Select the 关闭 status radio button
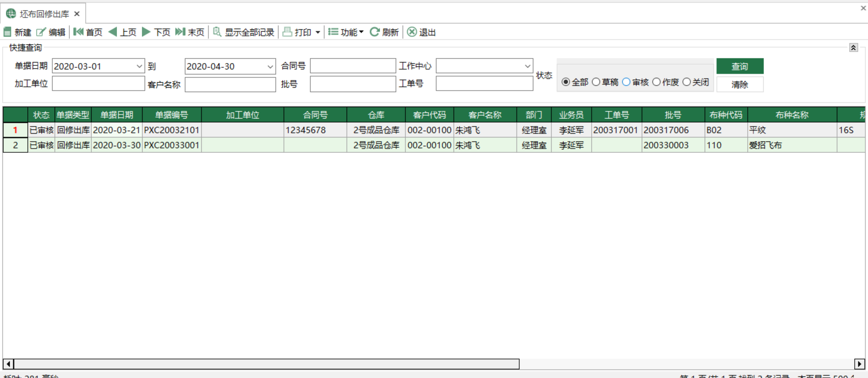 click(x=686, y=82)
